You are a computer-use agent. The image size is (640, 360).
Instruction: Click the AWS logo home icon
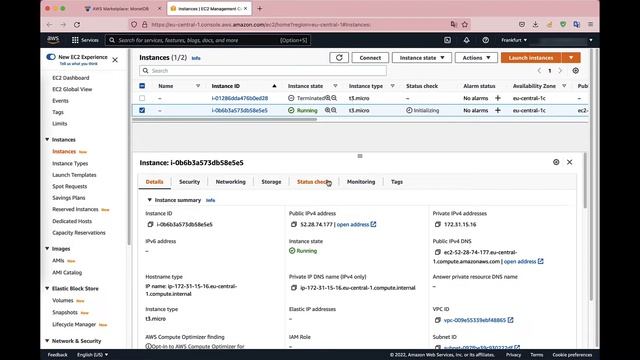click(53, 40)
